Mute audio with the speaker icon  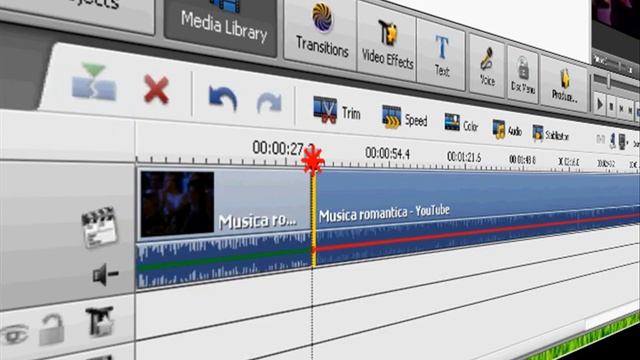pyautogui.click(x=105, y=274)
